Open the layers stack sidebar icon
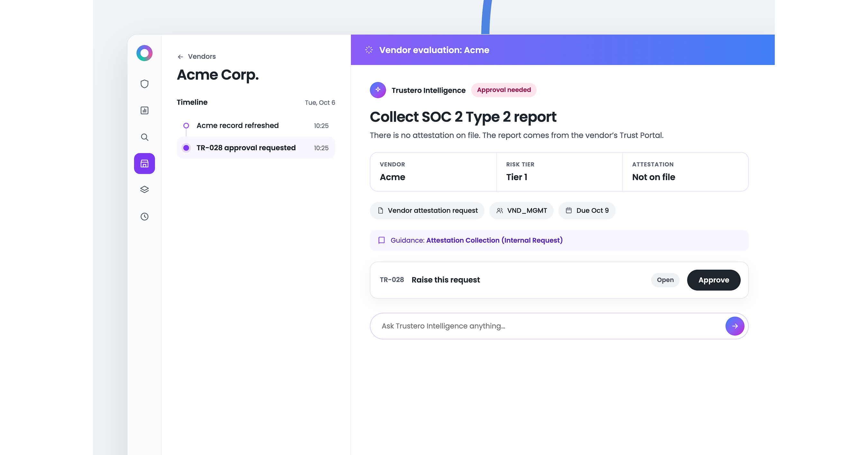Screen dimensions: 868x455 (144, 190)
